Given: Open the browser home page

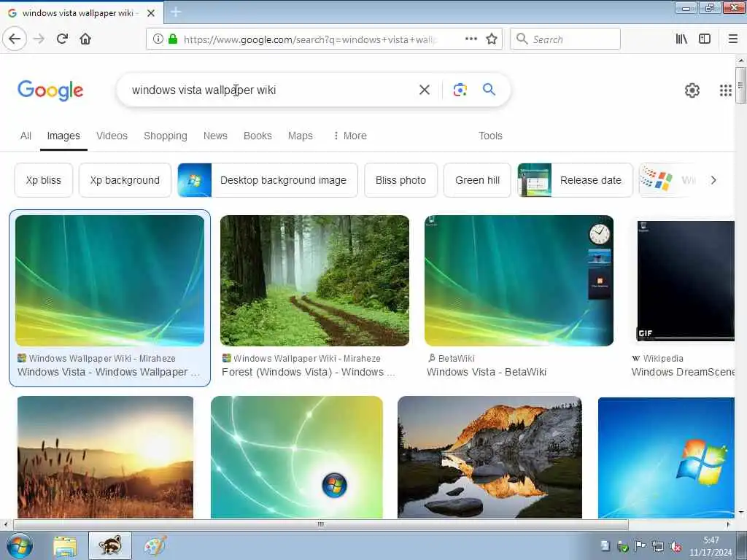Looking at the screenshot, I should 85,39.
